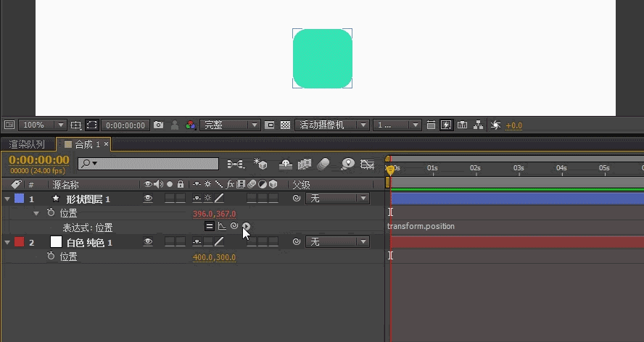Viewport: 644px width, 342px height.
Task: Toggle the 位置 stopwatch of 白色 纯色 1
Action: tap(51, 256)
